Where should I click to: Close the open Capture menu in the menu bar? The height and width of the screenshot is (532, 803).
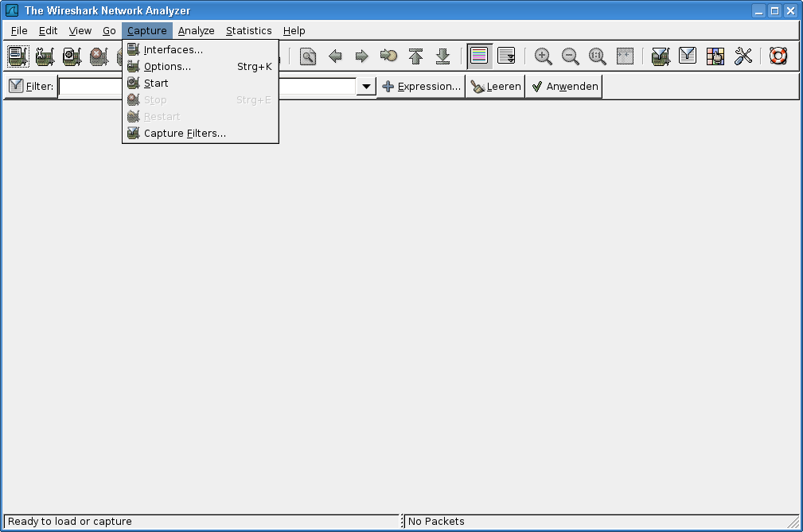[147, 31]
